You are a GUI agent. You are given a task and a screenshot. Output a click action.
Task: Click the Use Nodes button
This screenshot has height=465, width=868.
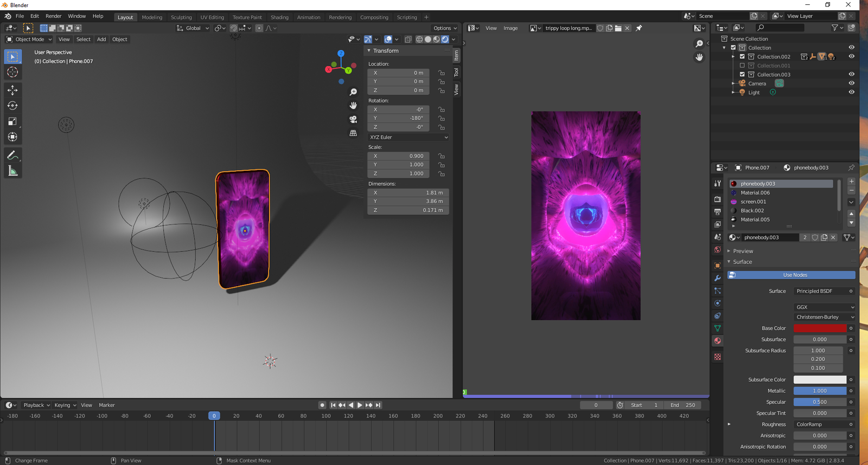pos(795,275)
